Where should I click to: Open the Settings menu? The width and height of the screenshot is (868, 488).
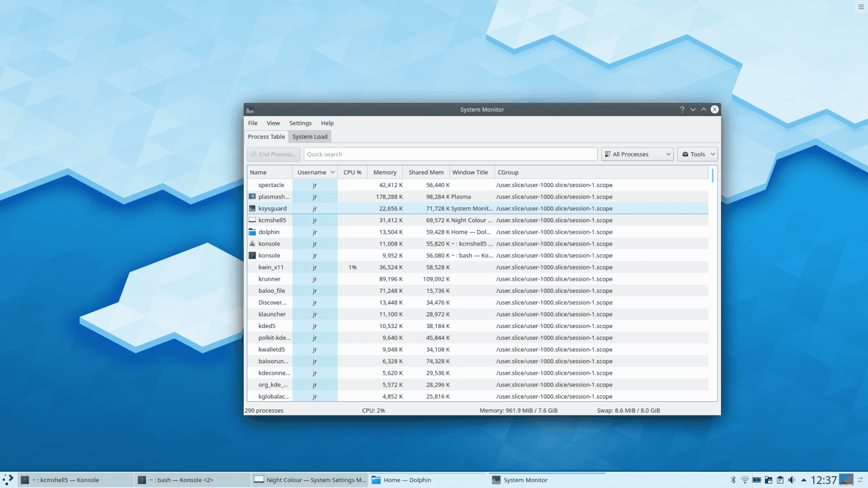pos(300,123)
